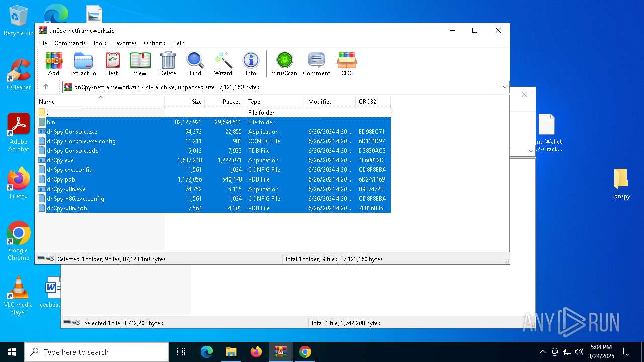This screenshot has height=362, width=644.
Task: Select dnSpy.exe.config file
Action: click(x=213, y=170)
